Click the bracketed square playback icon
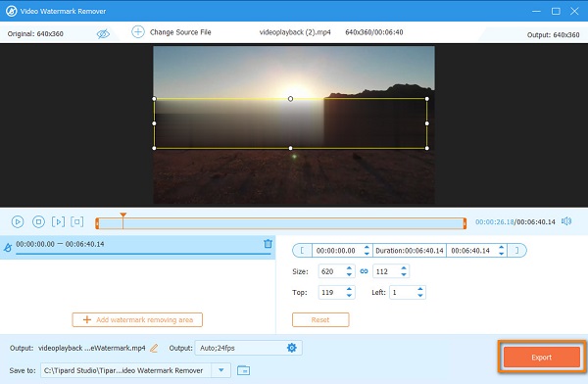Viewport: 588px width, 384px height. 76,221
